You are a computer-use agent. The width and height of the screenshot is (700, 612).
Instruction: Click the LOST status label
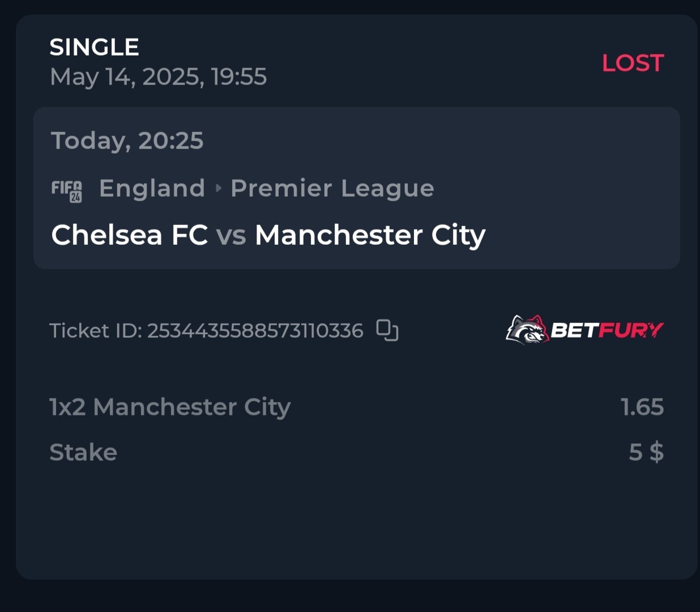tap(633, 63)
